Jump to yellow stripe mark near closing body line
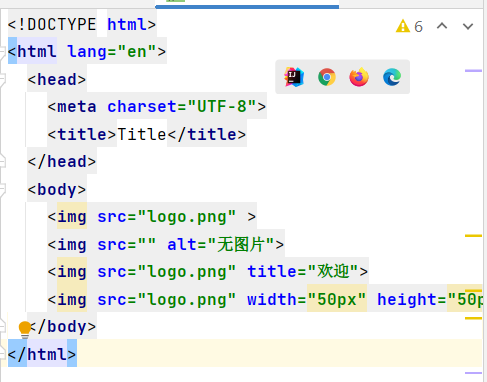Image resolution: width=487 pixels, height=382 pixels. (x=473, y=318)
